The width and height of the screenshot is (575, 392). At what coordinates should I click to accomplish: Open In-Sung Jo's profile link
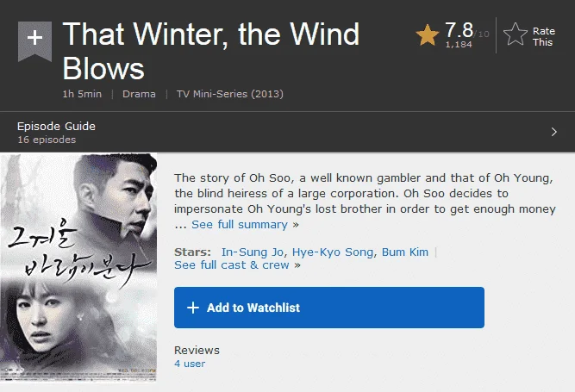253,252
